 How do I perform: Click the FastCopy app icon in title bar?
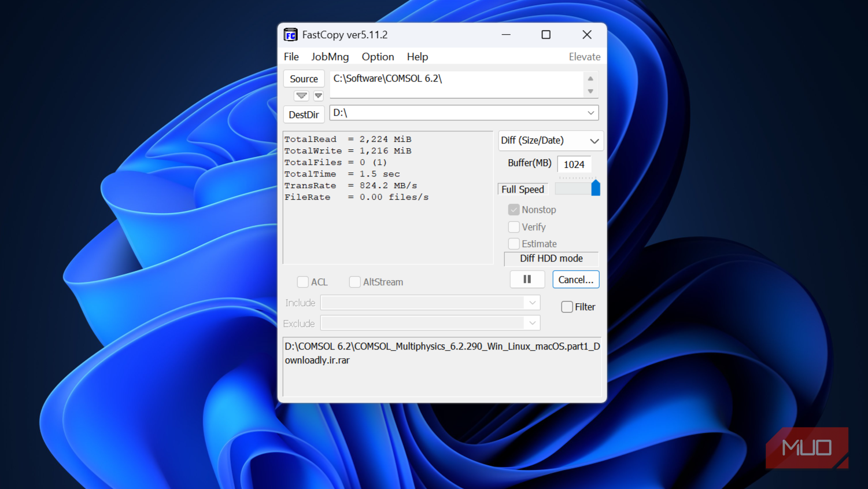pos(290,35)
